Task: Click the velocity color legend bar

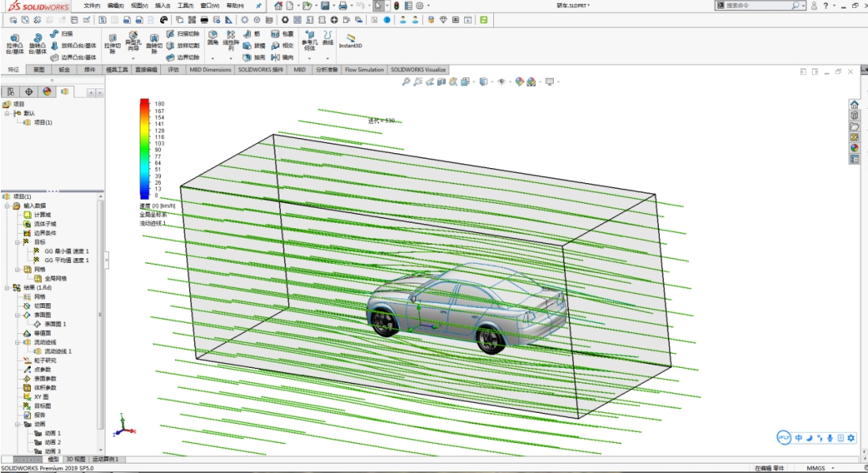Action: 144,148
